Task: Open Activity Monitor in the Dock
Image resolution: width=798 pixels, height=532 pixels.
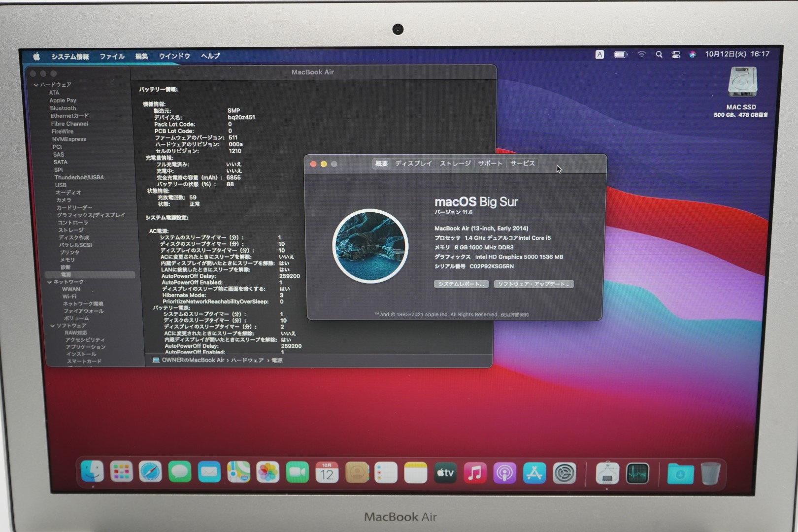Action: click(637, 474)
